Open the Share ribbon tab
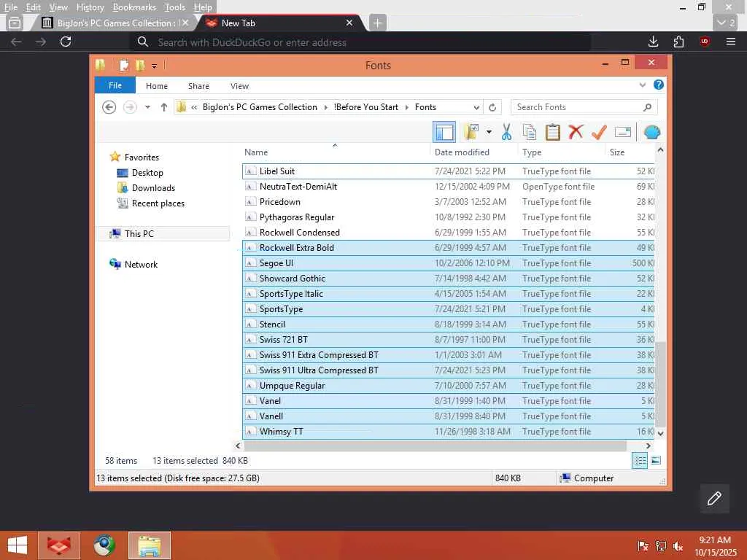 point(198,86)
